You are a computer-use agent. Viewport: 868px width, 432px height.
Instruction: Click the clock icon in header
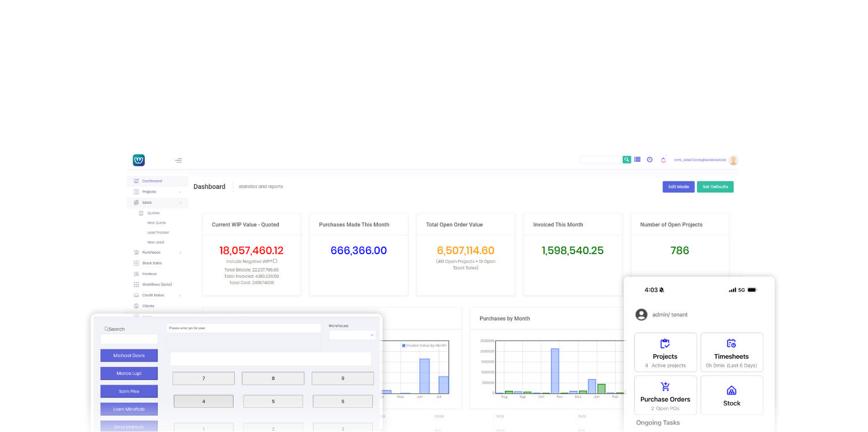(x=650, y=159)
